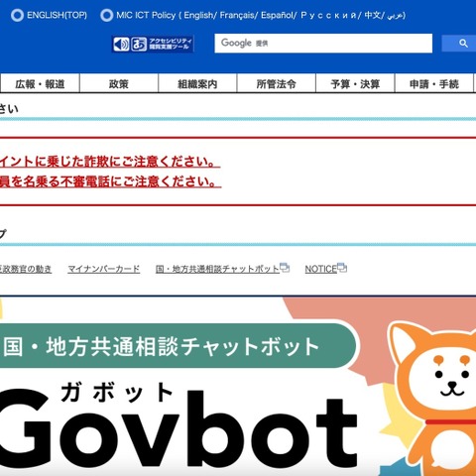Open the 国・地方共通相談チャットボット text link
The height and width of the screenshot is (476, 476).
217,269
